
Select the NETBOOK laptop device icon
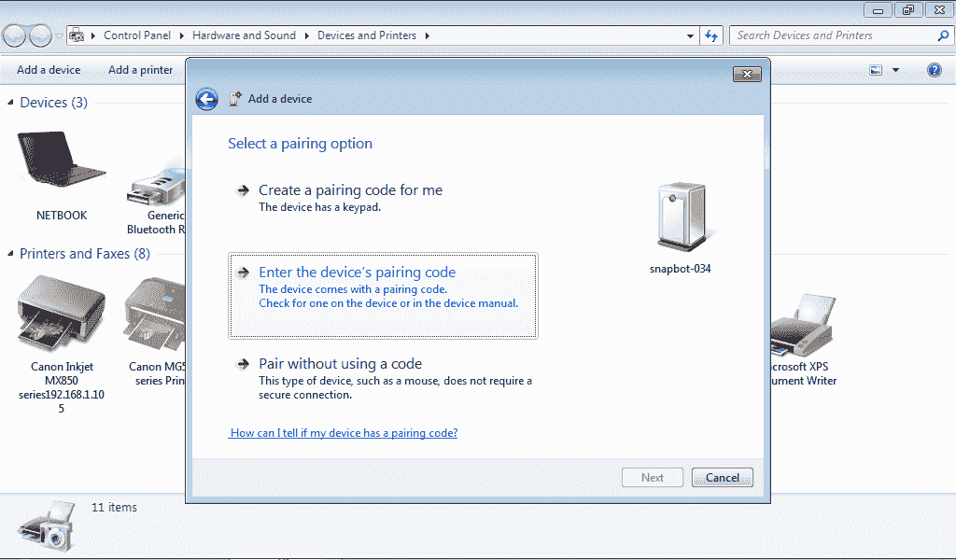pos(61,161)
